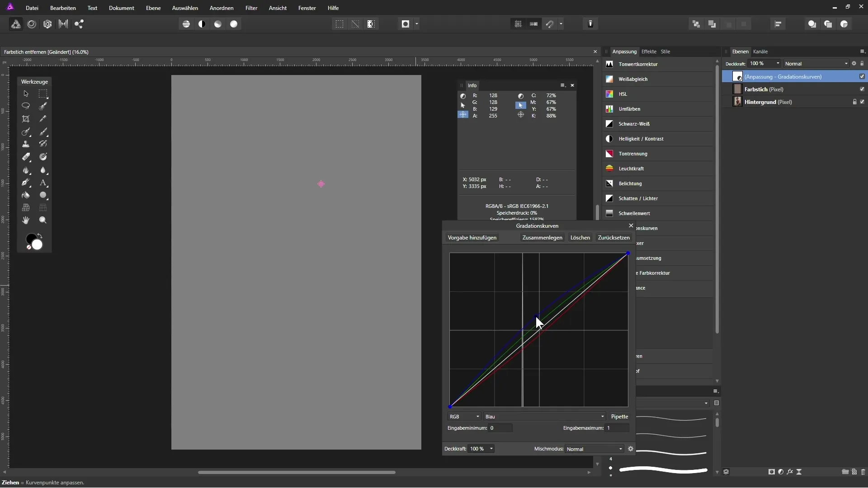Click the Pipette button
This screenshot has width=868, height=488.
click(x=619, y=417)
